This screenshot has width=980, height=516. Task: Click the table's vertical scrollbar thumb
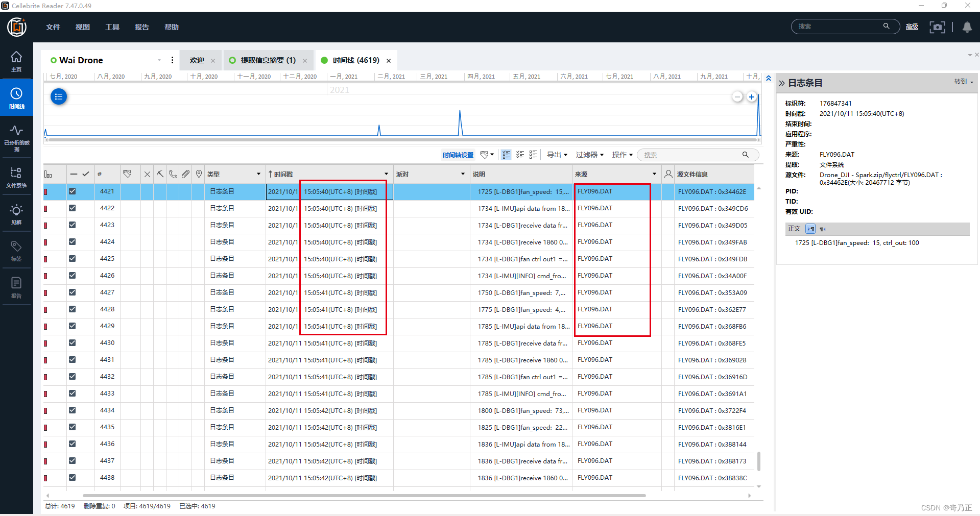[759, 461]
